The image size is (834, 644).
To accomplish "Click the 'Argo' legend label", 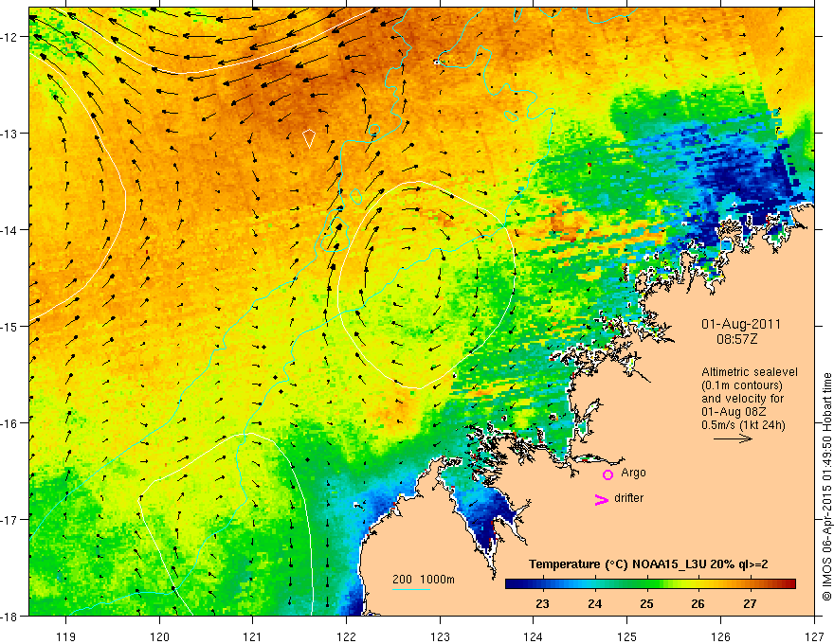I will tap(633, 473).
